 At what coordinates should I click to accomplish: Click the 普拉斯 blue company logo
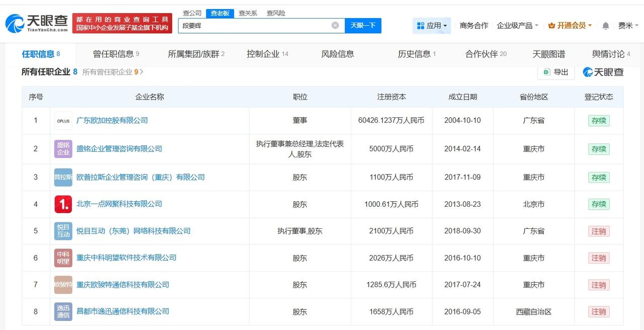63,178
